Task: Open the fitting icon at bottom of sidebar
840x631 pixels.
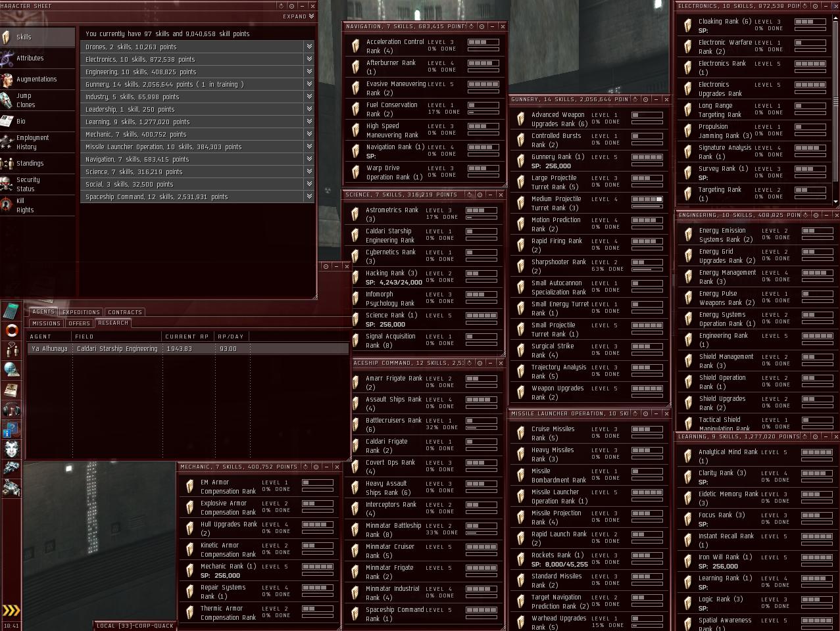Action: point(11,488)
